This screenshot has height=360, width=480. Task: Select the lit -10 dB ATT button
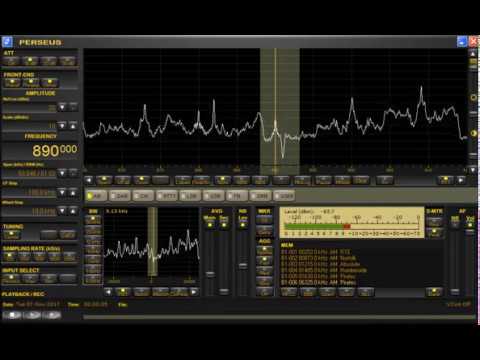tap(30, 61)
